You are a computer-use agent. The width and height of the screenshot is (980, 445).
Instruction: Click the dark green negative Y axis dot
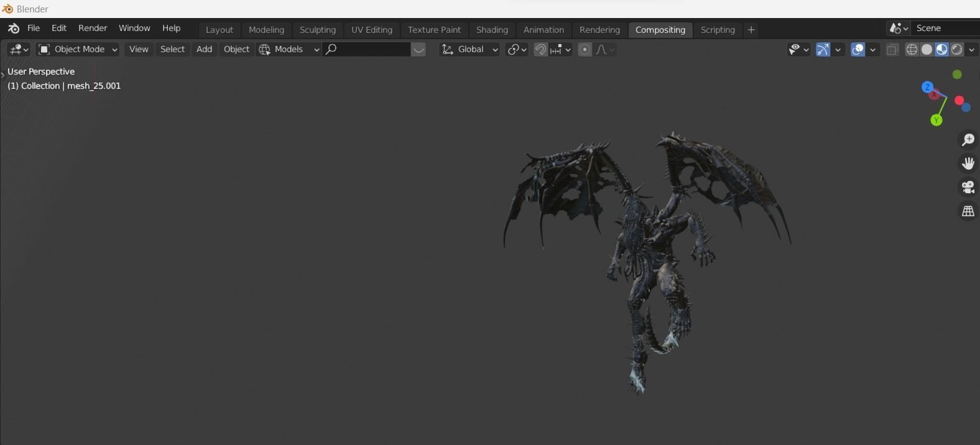click(957, 75)
